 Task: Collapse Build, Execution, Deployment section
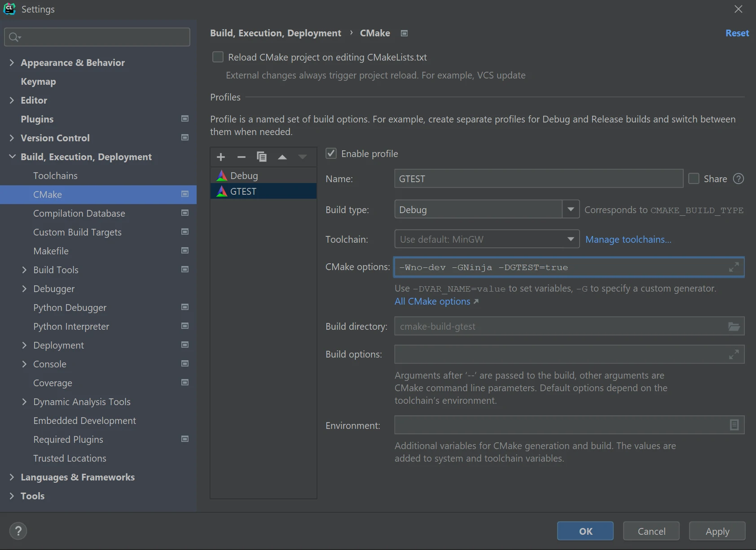pyautogui.click(x=12, y=157)
